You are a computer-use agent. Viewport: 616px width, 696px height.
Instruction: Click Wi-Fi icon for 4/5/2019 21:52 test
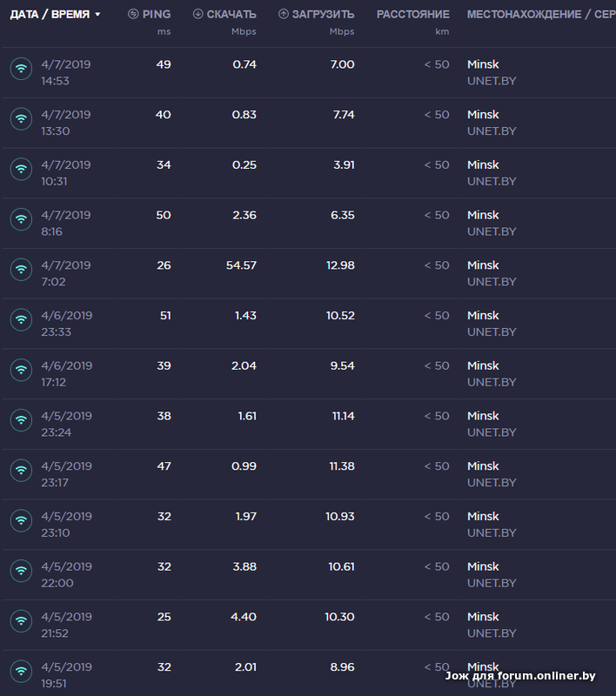coord(21,622)
